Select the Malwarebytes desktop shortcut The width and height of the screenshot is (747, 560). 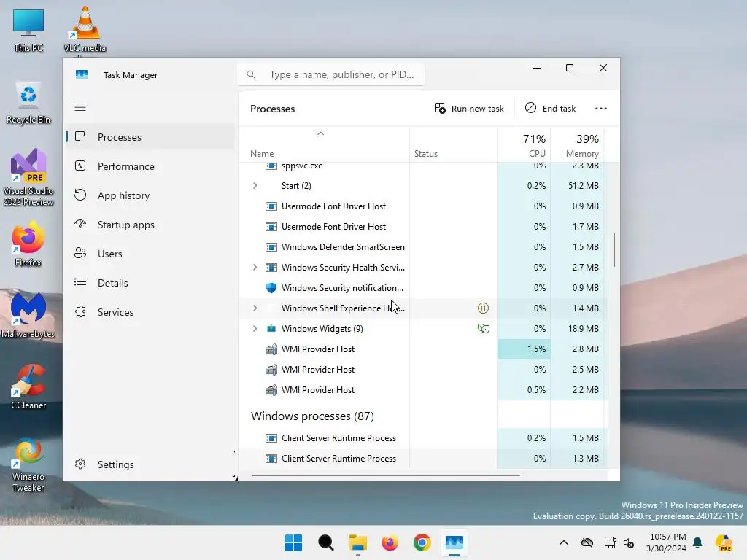28,315
